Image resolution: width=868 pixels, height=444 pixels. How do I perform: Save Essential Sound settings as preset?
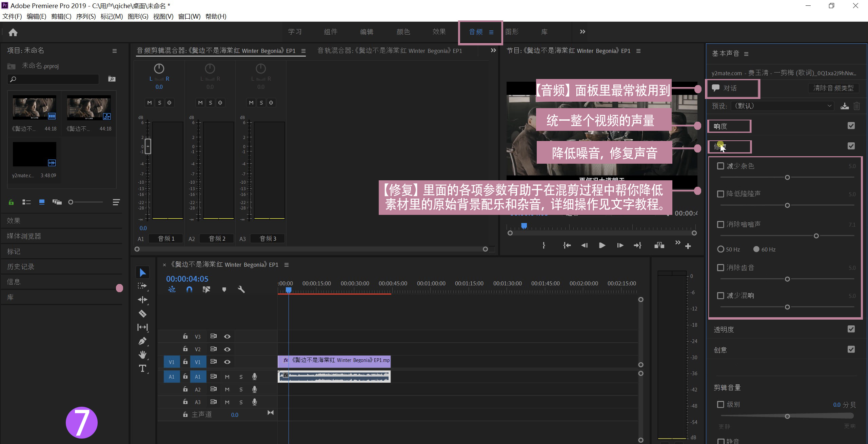coord(845,106)
